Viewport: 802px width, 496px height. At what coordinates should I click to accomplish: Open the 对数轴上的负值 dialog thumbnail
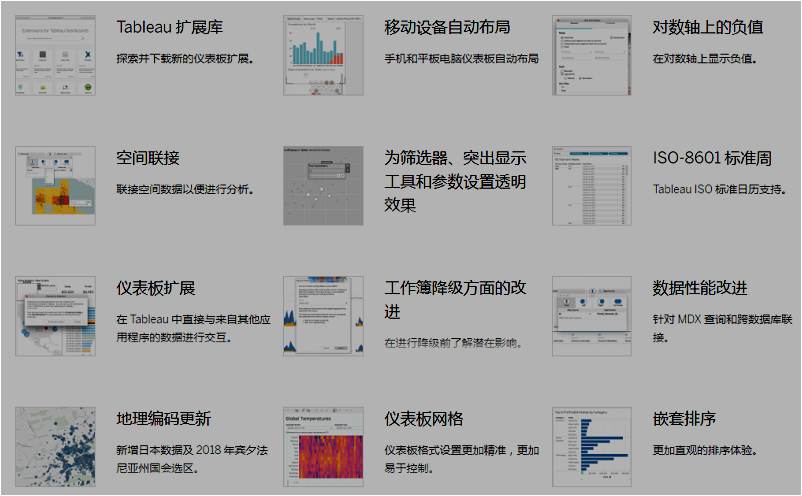[592, 55]
